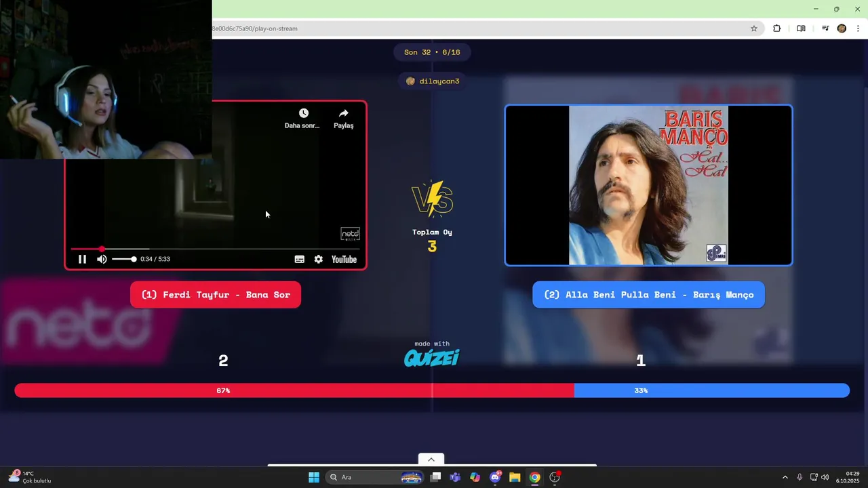Viewport: 868px width, 488px height.
Task: Switch to Chrome on taskbar
Action: pyautogui.click(x=535, y=477)
